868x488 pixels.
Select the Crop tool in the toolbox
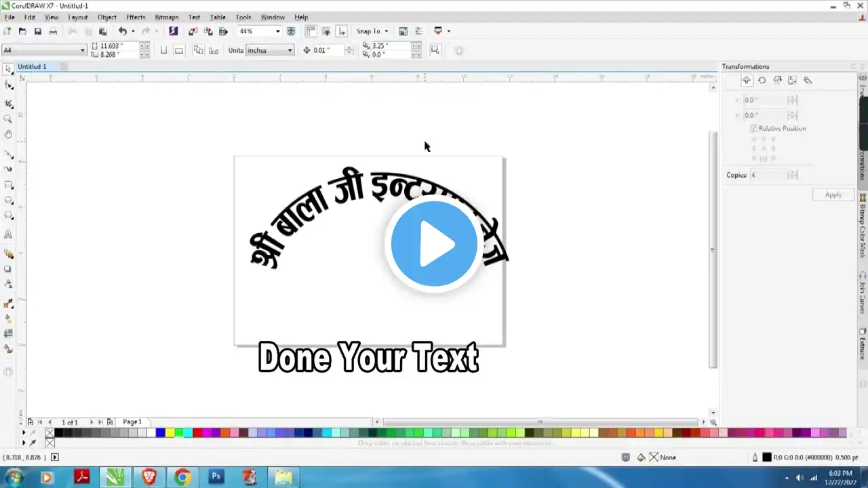coord(8,103)
